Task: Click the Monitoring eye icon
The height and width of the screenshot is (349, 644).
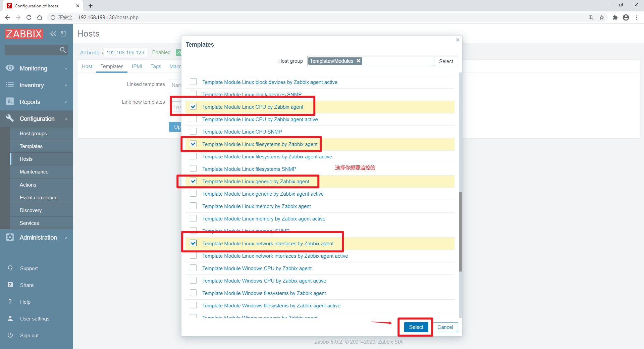Action: pos(10,68)
